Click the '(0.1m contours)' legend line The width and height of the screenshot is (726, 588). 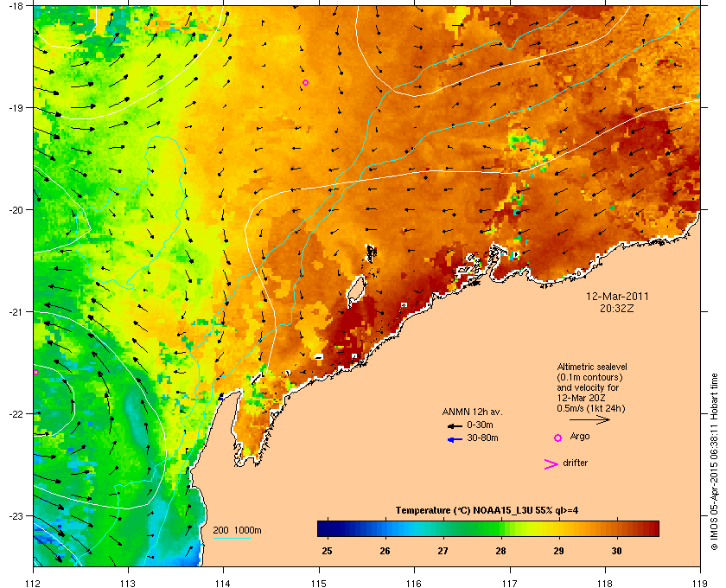coord(589,377)
